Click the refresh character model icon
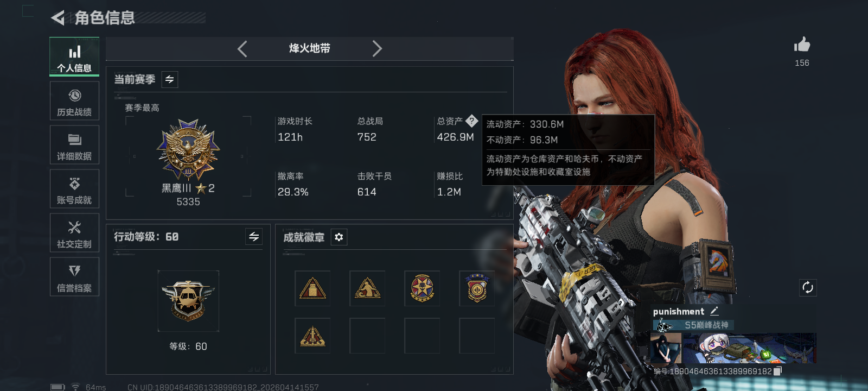 (x=807, y=287)
